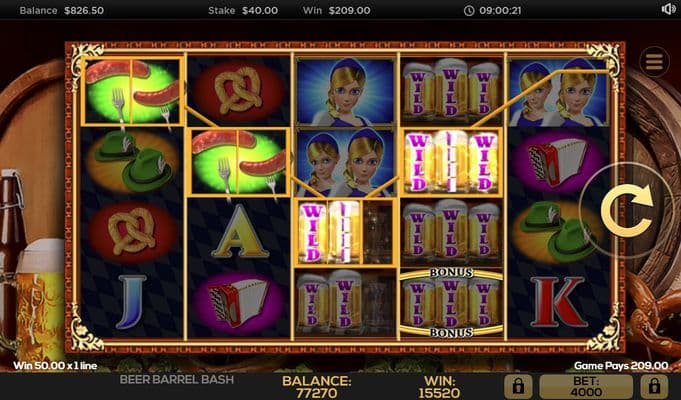Select the BONUS wild beer symbol
The width and height of the screenshot is (681, 400).
pyautogui.click(x=451, y=303)
